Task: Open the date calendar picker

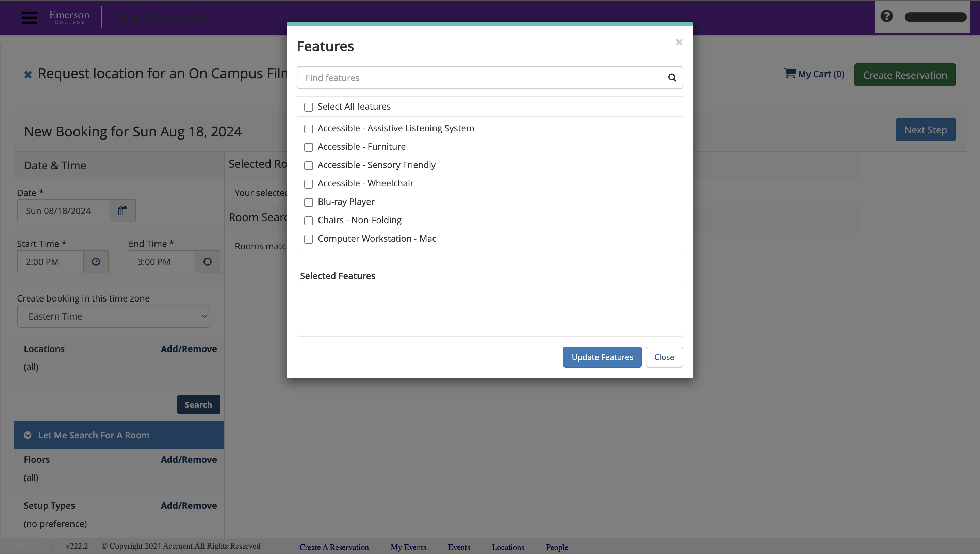Action: point(122,210)
